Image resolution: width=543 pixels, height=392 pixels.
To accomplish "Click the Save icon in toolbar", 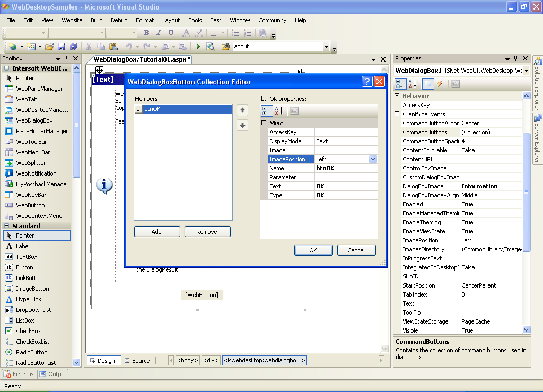I will (x=62, y=47).
